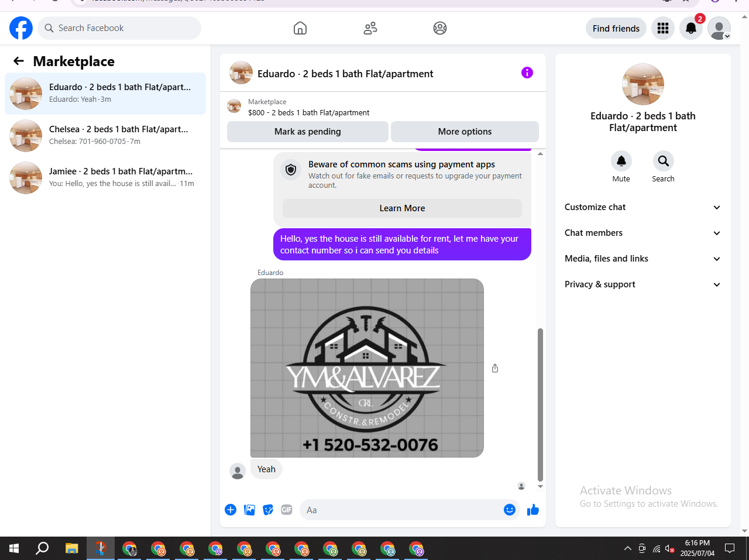Click Eduardo's avatar beside Yeah message
The image size is (749, 560).
(x=238, y=472)
